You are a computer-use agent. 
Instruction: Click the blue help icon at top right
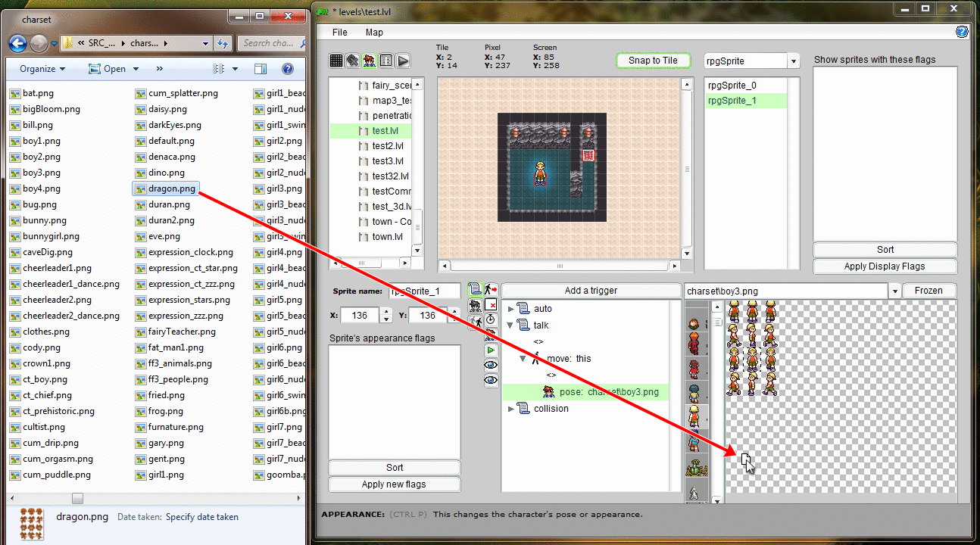(962, 32)
